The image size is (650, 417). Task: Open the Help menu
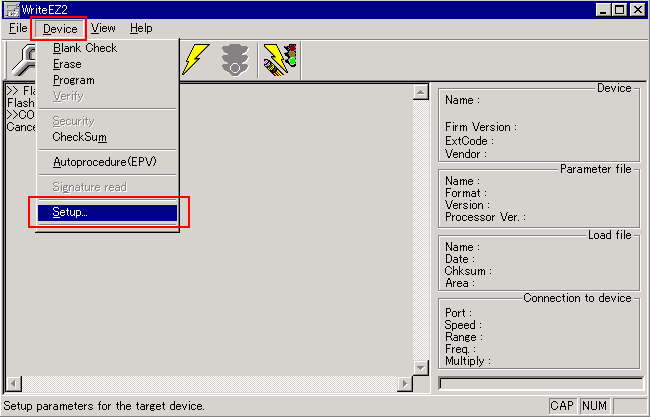click(x=141, y=28)
